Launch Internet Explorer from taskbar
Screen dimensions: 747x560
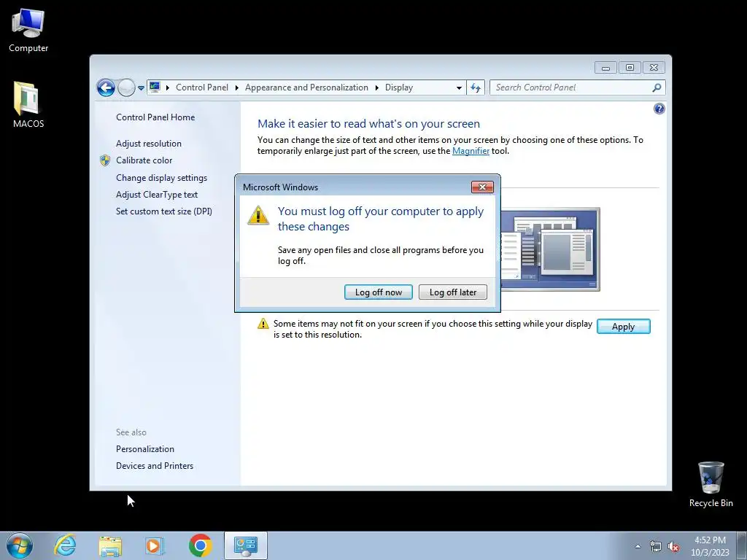point(65,545)
